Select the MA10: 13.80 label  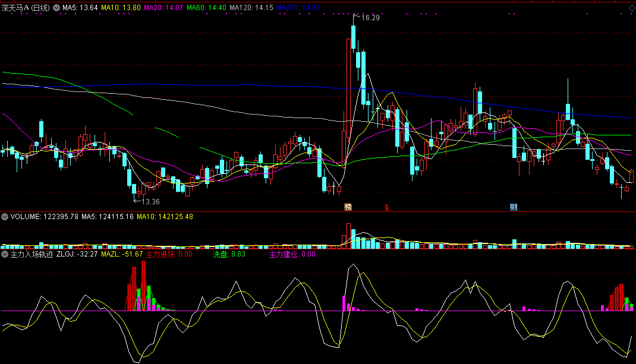[121, 8]
